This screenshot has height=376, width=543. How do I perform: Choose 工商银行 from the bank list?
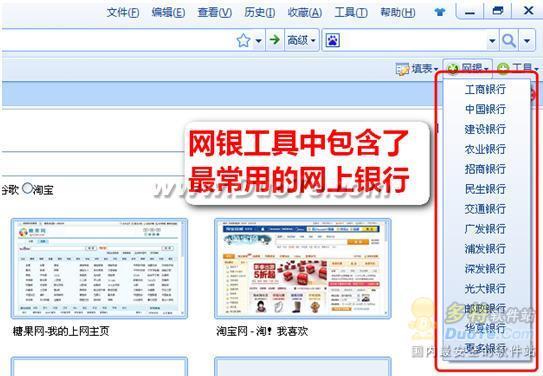[x=486, y=89]
